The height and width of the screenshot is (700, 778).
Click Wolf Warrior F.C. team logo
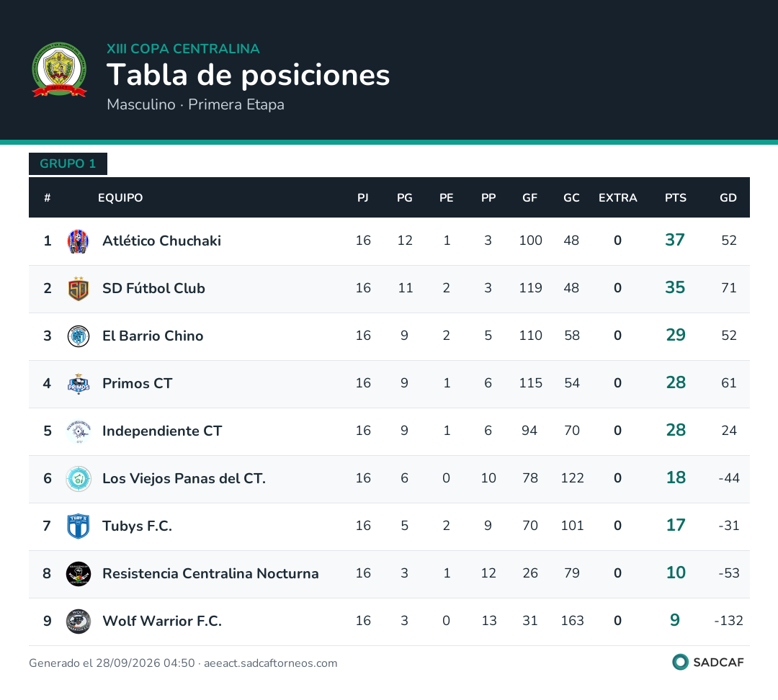(x=78, y=621)
